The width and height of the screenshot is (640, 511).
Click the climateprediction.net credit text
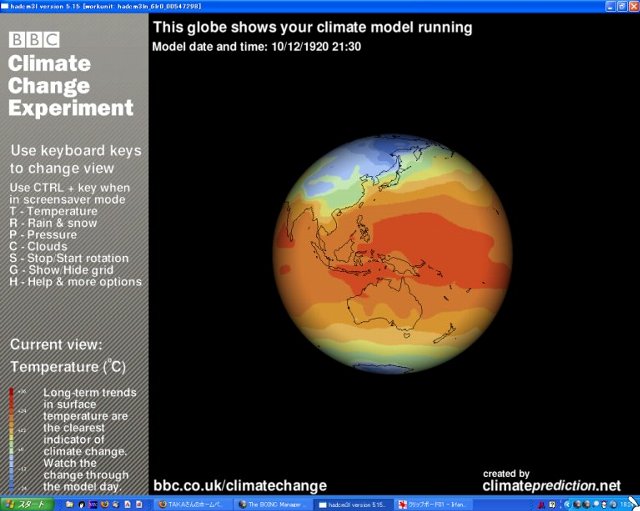tap(551, 486)
